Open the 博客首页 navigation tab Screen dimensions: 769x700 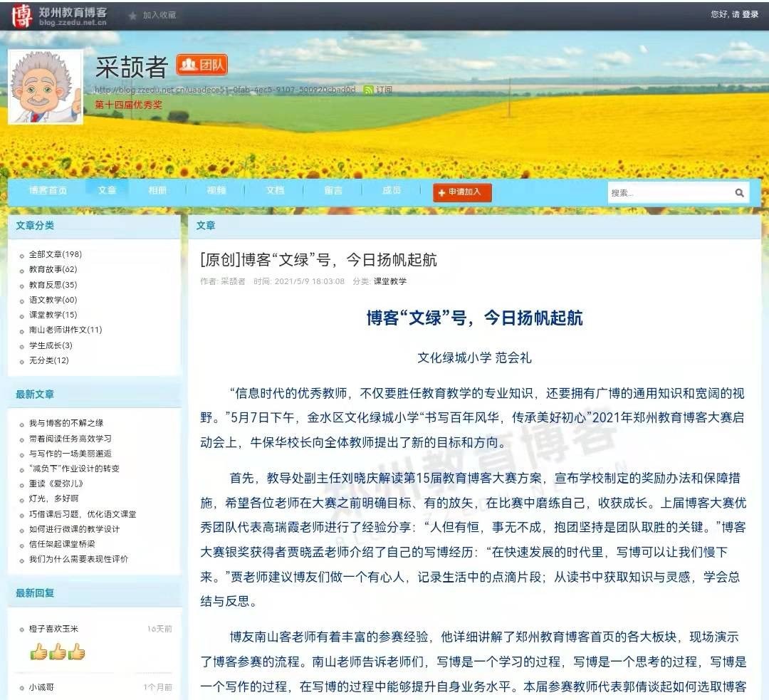pyautogui.click(x=48, y=191)
